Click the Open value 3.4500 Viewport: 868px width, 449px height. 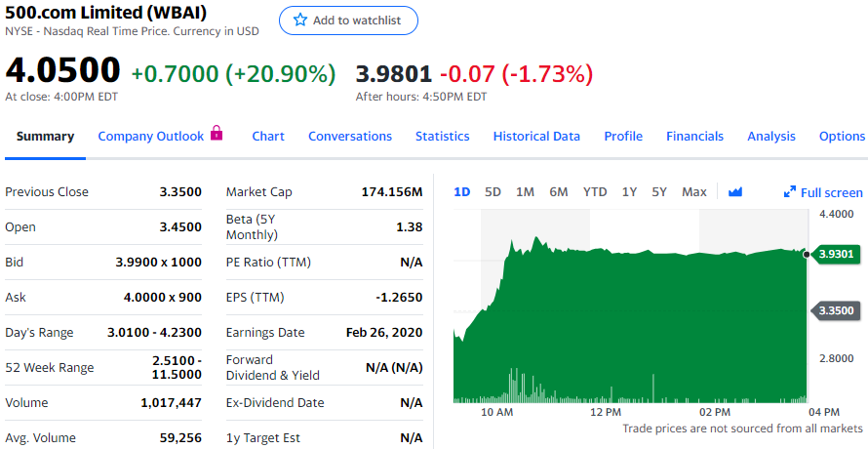pos(180,226)
